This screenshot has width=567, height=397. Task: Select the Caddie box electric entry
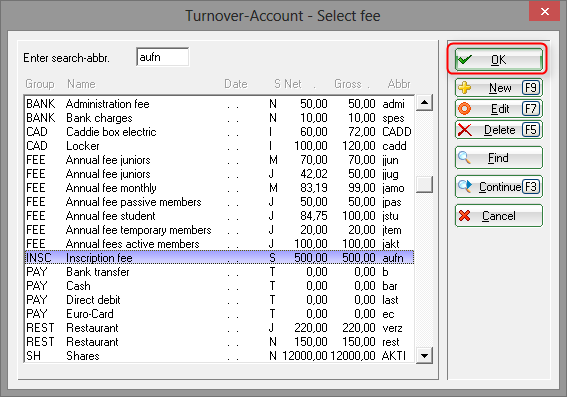(x=219, y=132)
